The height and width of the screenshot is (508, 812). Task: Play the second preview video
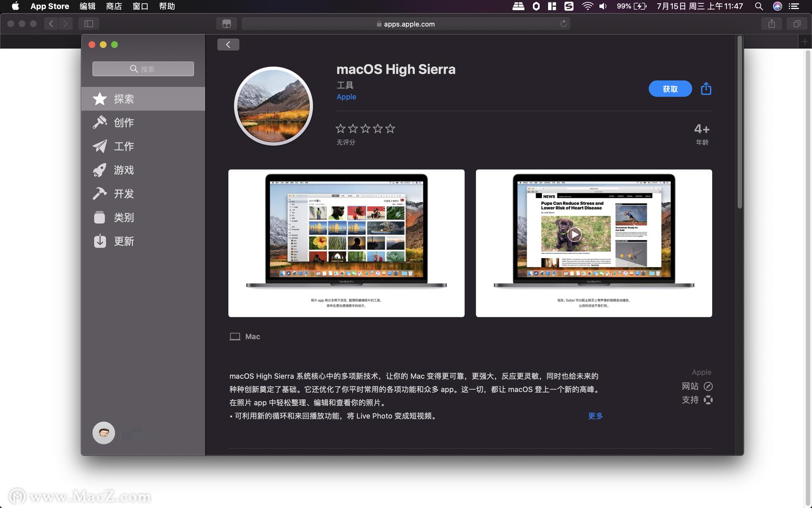[574, 234]
